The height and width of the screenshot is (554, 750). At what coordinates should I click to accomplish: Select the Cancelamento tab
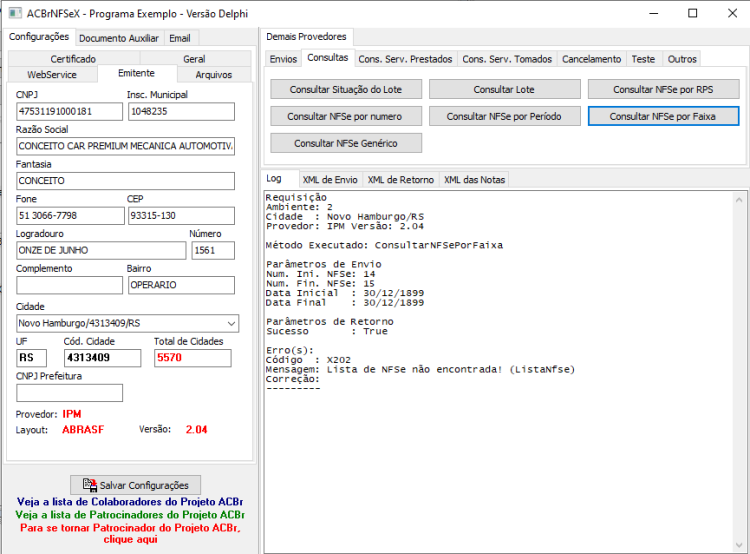(591, 59)
